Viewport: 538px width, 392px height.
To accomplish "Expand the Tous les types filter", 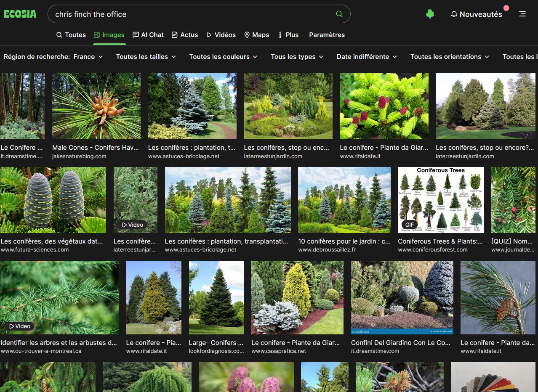I will [297, 57].
